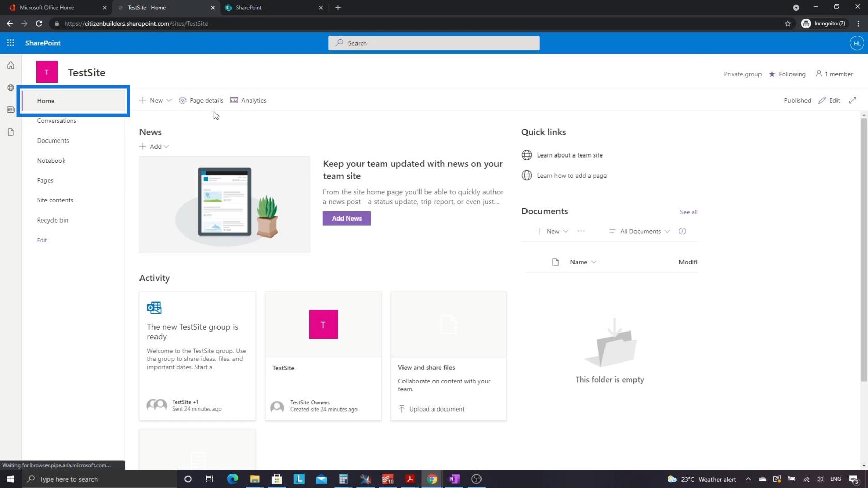Expand the Name column header dropdown
This screenshot has height=488, width=868.
(583, 262)
